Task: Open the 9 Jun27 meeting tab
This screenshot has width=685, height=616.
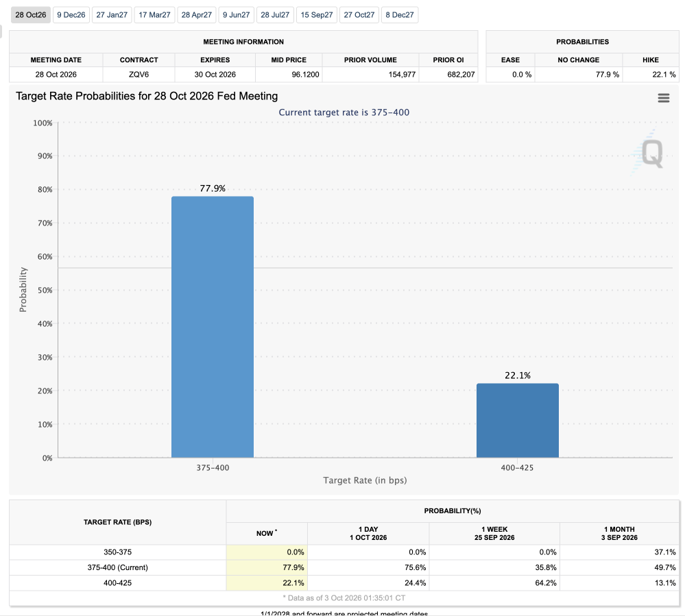Action: (237, 15)
